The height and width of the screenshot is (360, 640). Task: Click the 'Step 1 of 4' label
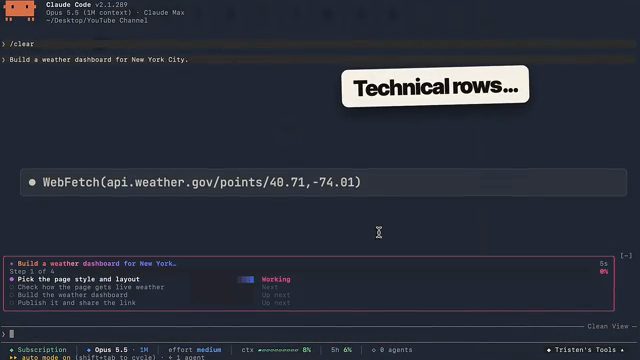(x=32, y=271)
